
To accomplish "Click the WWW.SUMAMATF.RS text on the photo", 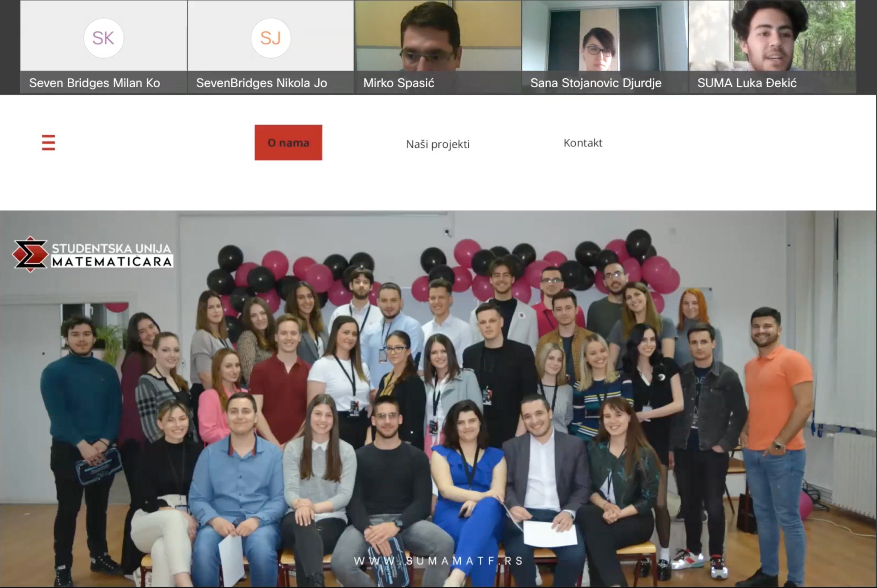I will click(438, 561).
